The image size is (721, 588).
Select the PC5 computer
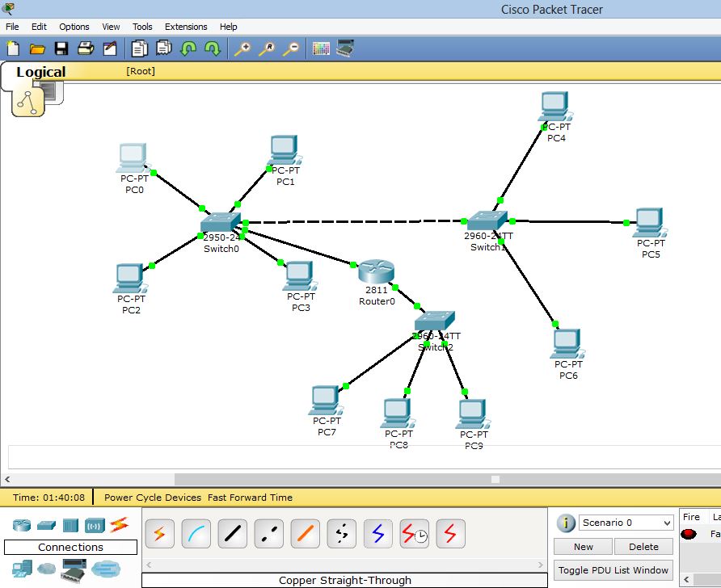[650, 222]
